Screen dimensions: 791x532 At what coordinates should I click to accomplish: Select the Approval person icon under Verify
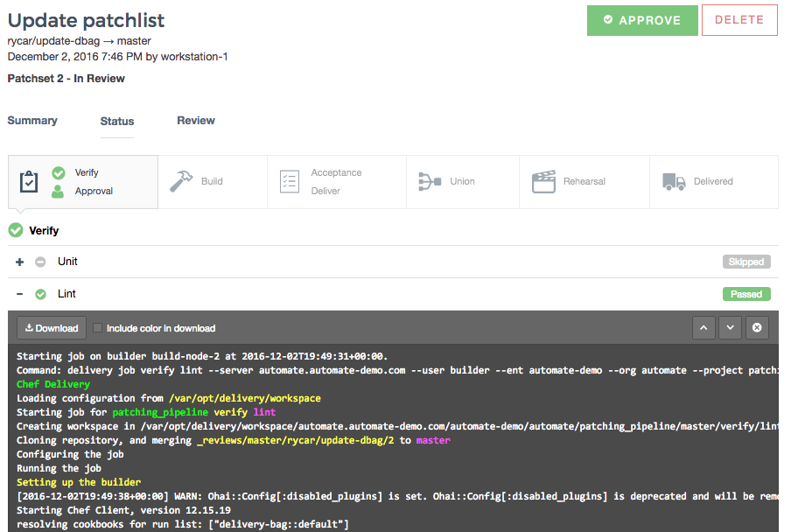(58, 189)
